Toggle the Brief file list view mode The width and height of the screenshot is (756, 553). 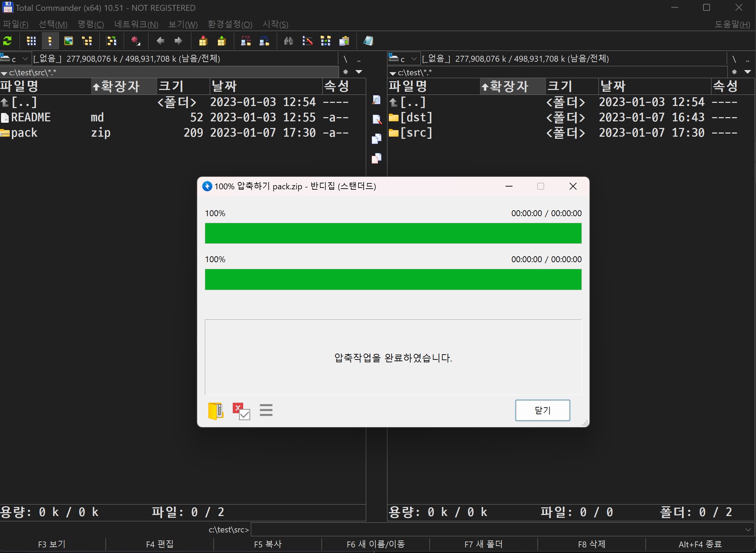tap(31, 41)
